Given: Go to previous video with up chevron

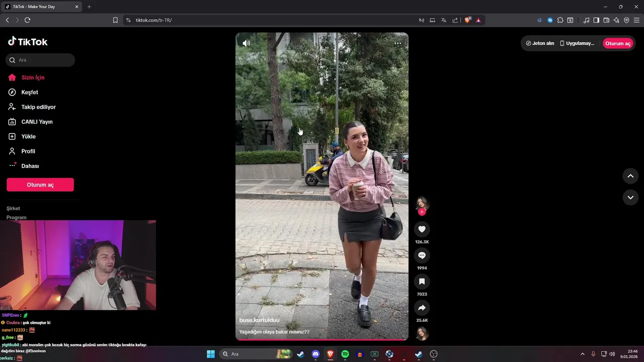Looking at the screenshot, I should (x=630, y=176).
